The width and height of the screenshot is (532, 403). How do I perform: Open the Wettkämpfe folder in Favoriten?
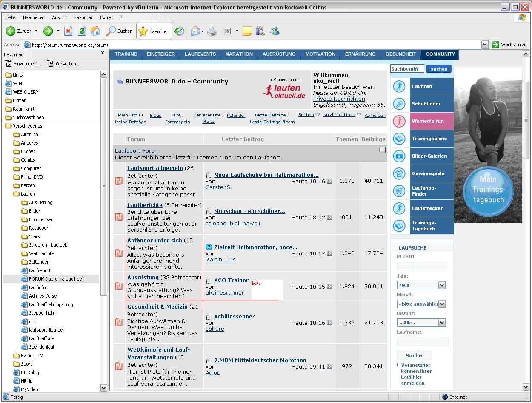[41, 253]
